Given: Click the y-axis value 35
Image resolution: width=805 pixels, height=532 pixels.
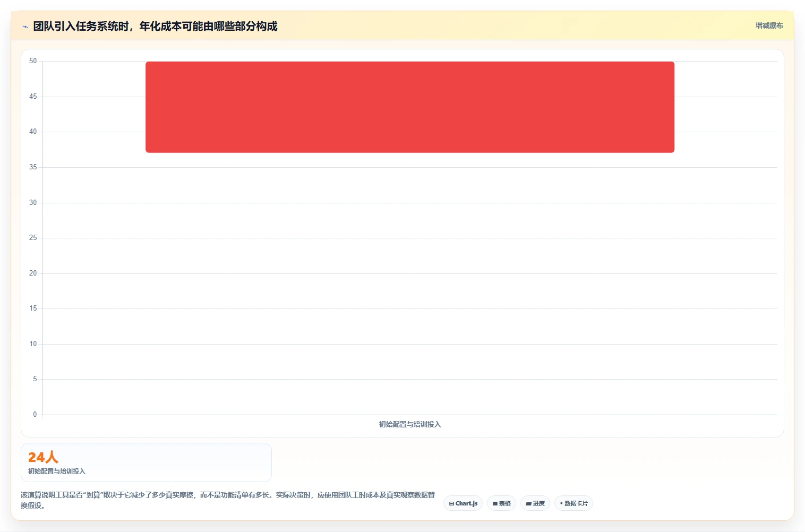Looking at the screenshot, I should point(33,167).
